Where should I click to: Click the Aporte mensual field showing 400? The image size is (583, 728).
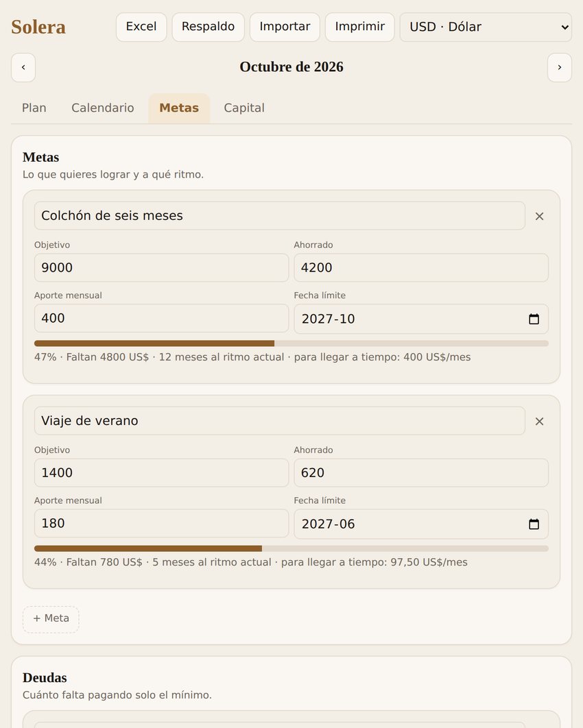click(x=161, y=319)
